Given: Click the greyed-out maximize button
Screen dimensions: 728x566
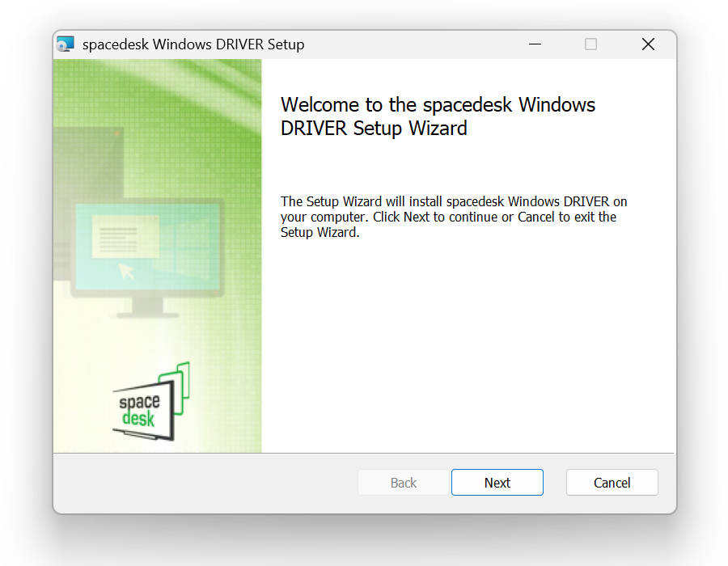Looking at the screenshot, I should (x=590, y=44).
